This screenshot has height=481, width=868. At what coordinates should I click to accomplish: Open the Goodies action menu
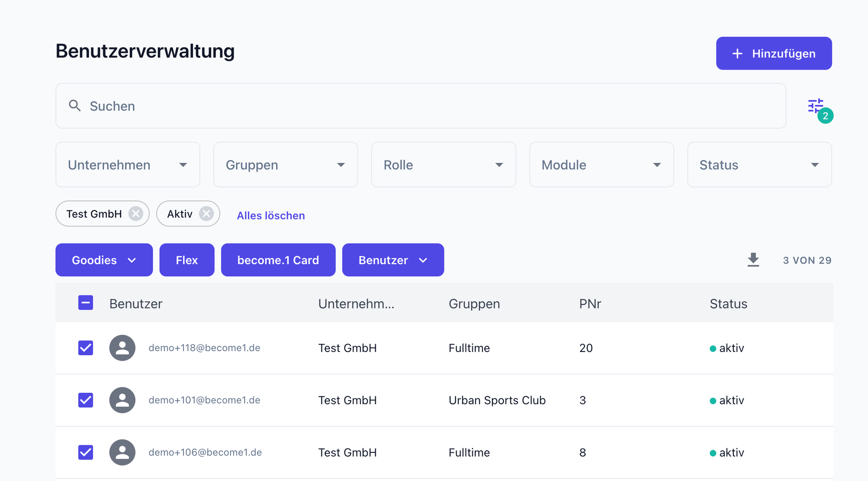(x=104, y=260)
